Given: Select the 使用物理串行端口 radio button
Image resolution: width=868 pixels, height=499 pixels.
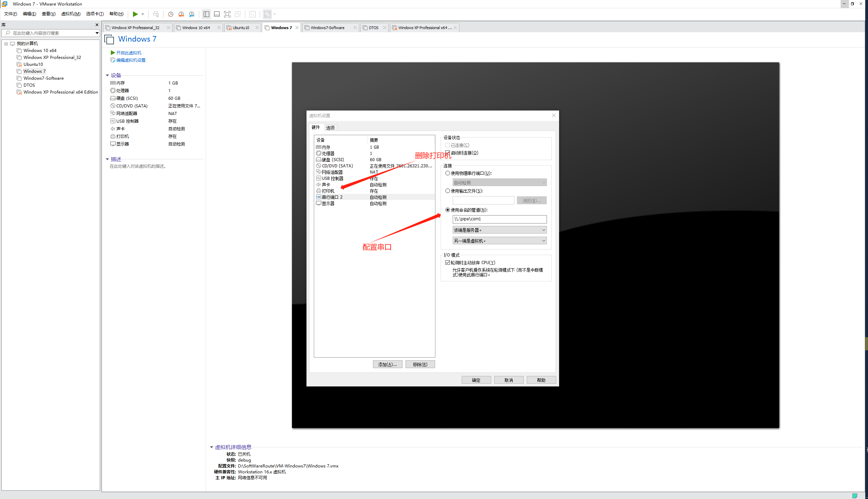Looking at the screenshot, I should (x=448, y=173).
